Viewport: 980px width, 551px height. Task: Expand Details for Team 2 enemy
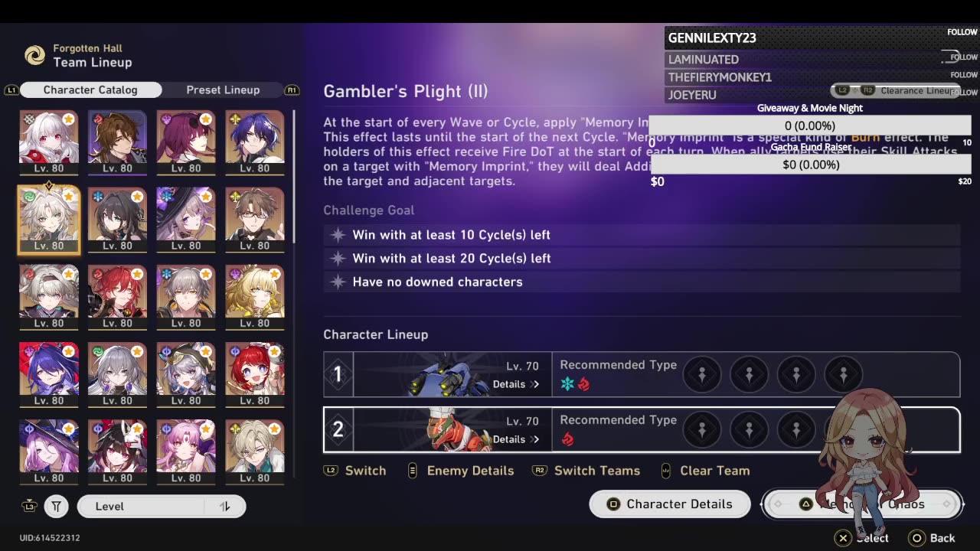(516, 439)
